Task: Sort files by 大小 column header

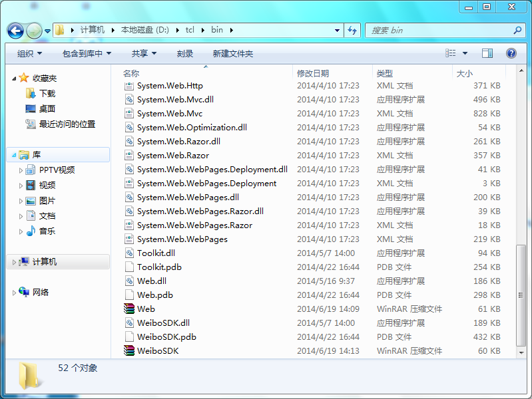Action: (465, 74)
